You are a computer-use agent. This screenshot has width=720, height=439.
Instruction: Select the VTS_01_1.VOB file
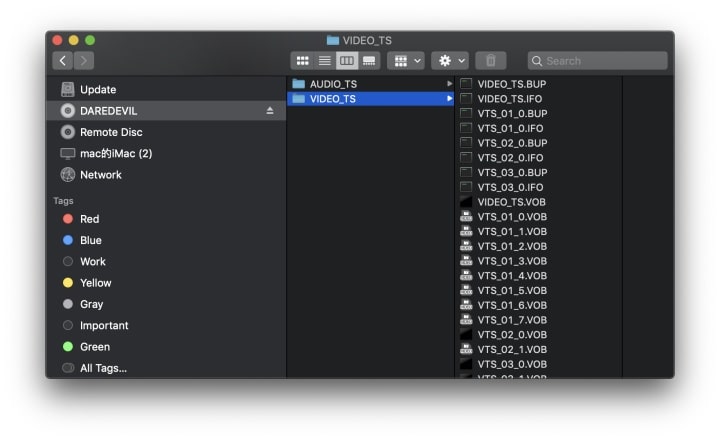pos(512,231)
